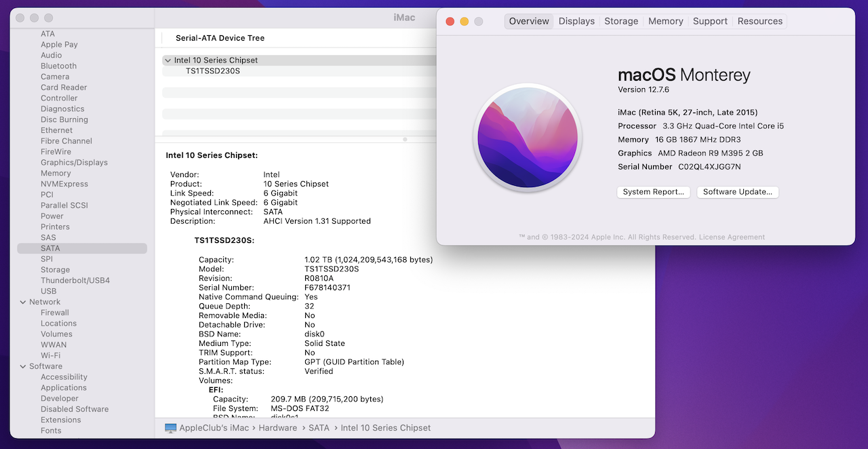Screen dimensions: 868x449
Task: Click Hardware in the bottom path bar
Action: click(277, 428)
